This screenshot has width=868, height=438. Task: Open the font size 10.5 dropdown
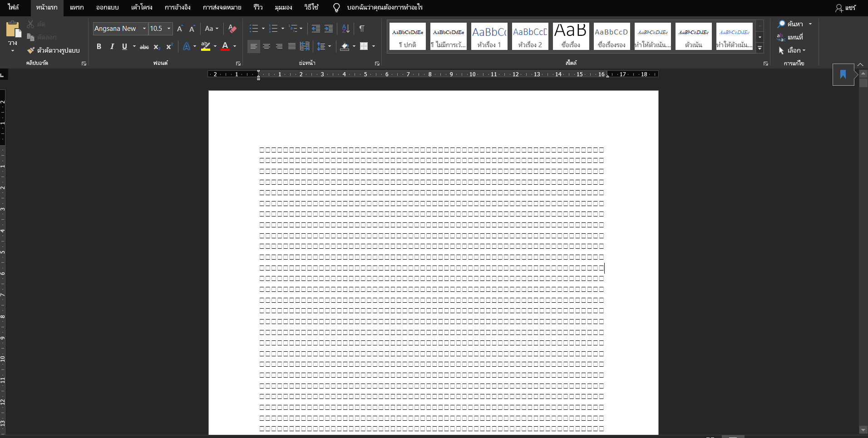[169, 29]
